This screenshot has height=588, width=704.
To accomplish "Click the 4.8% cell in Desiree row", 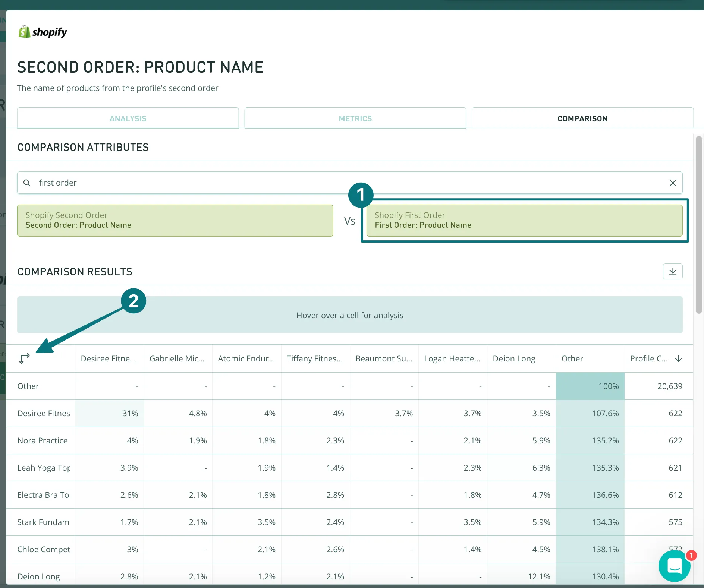I will coord(178,413).
